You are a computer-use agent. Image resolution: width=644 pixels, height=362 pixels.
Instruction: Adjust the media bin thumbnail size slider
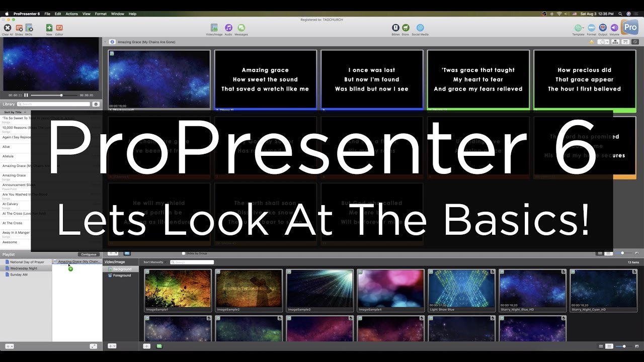coord(624,346)
